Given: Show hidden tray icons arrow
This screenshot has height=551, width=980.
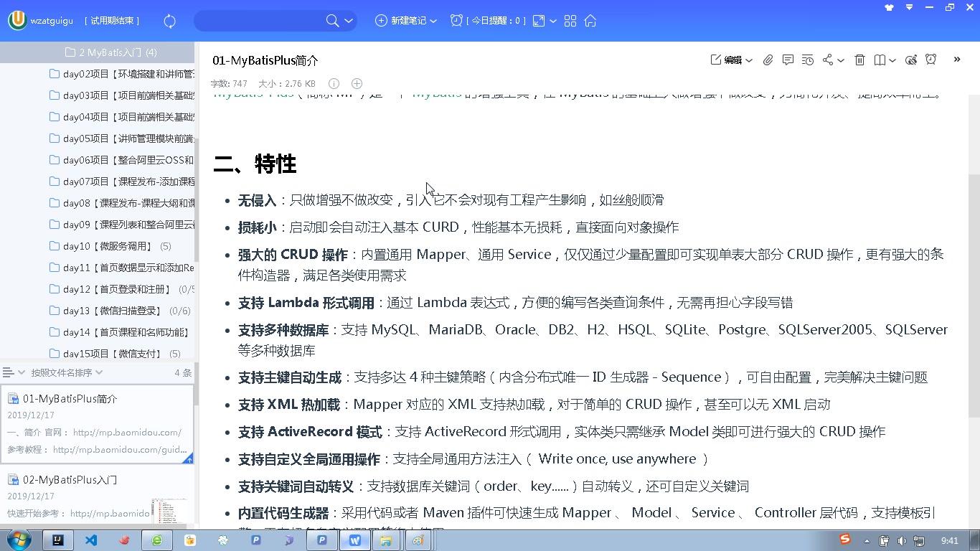Looking at the screenshot, I should [x=868, y=540].
